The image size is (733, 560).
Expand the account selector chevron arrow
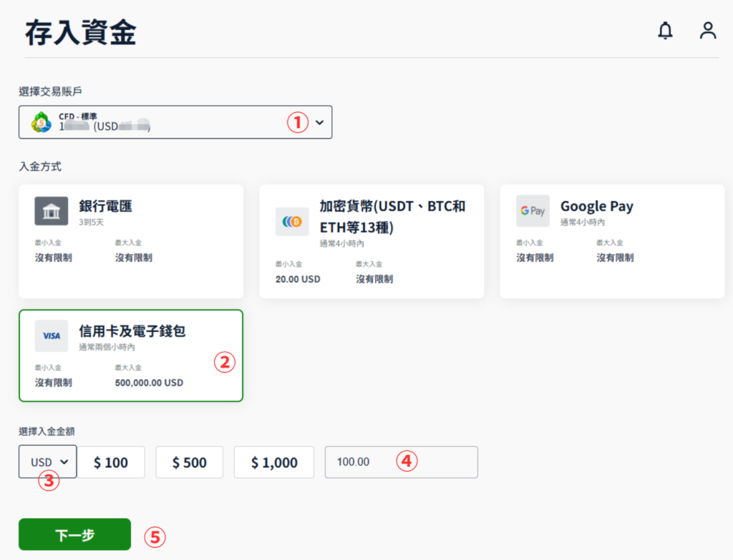(320, 122)
